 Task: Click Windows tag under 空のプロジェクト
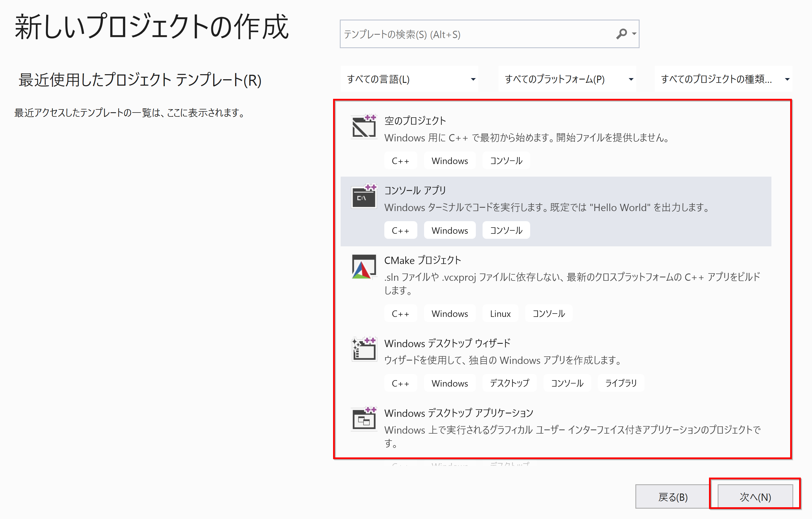[x=450, y=160]
